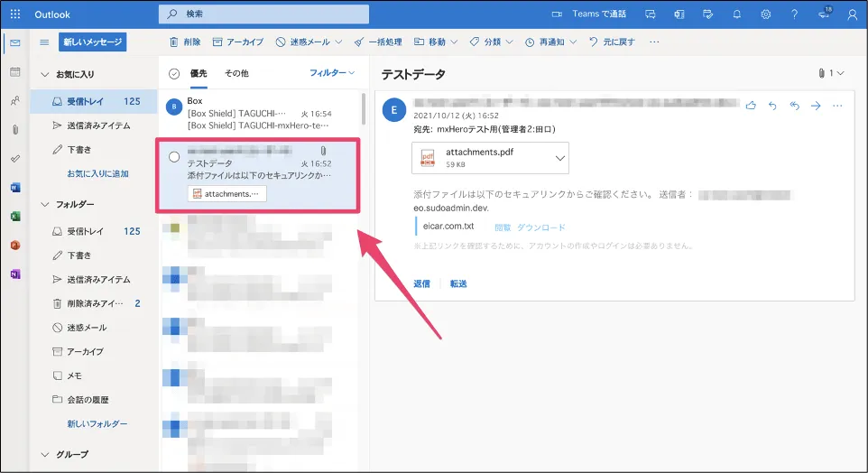Forward the message using the arrow icon
Image resolution: width=868 pixels, height=473 pixels.
(816, 106)
